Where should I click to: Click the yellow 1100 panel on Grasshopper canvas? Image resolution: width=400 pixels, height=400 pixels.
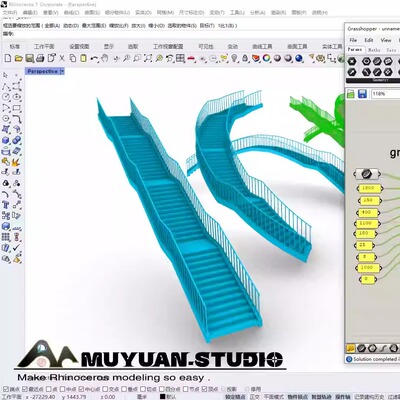pyautogui.click(x=367, y=223)
